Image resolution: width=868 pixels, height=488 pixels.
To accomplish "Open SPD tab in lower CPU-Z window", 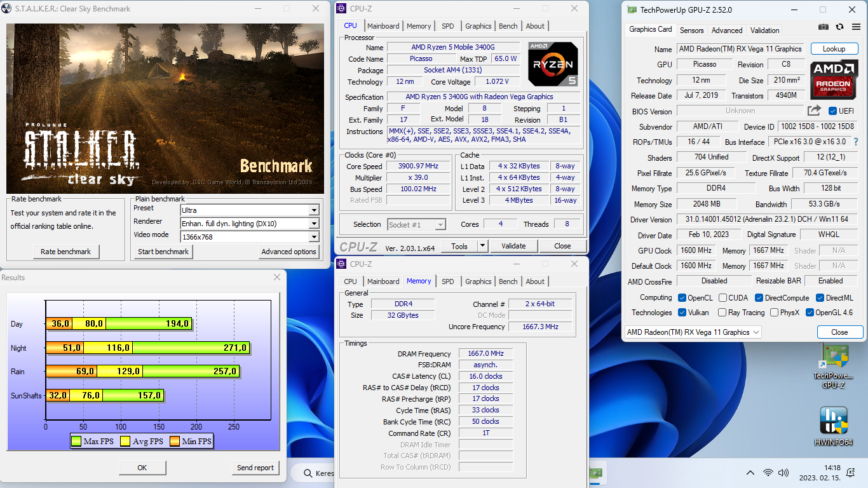I will pyautogui.click(x=448, y=281).
